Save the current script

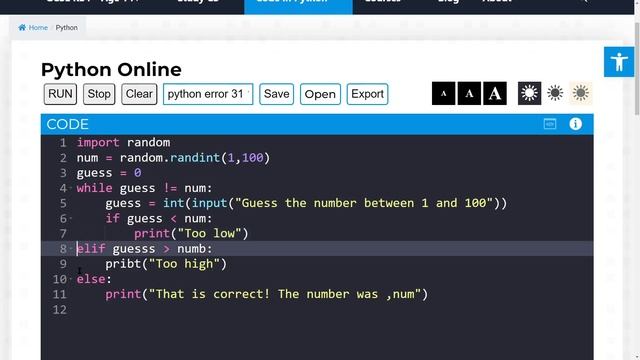pos(276,94)
